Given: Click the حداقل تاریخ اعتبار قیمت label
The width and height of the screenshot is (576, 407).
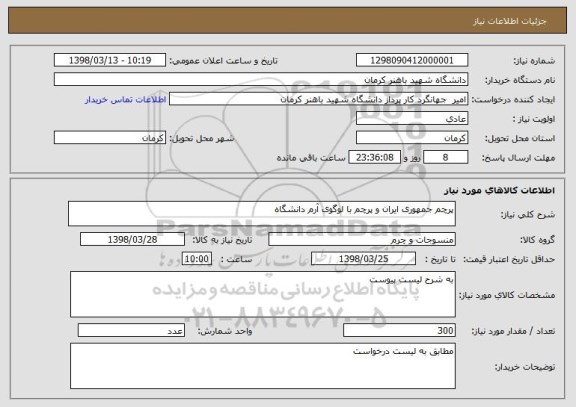Looking at the screenshot, I should (509, 259).
